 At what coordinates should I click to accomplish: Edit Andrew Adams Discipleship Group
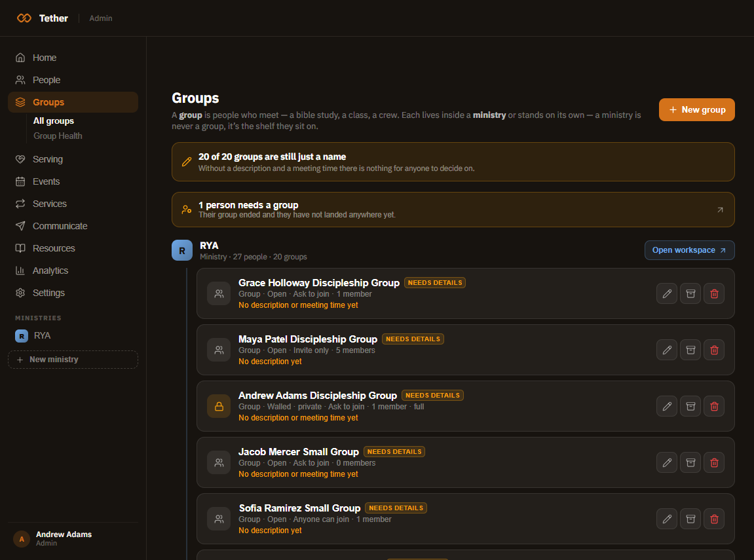point(666,406)
